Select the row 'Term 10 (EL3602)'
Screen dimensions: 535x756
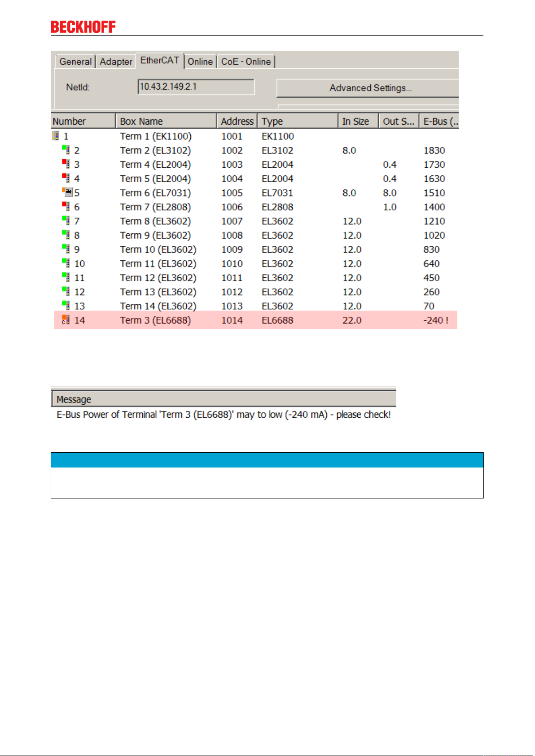click(254, 249)
